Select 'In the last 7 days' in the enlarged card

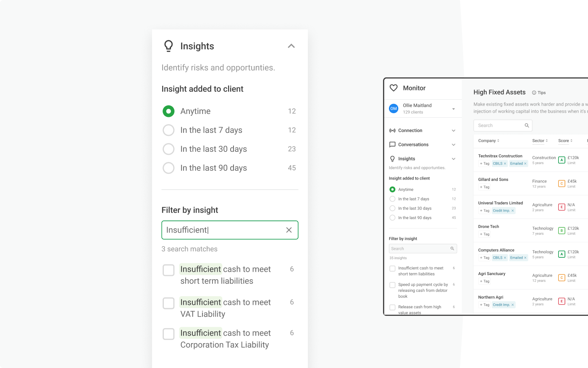point(168,130)
